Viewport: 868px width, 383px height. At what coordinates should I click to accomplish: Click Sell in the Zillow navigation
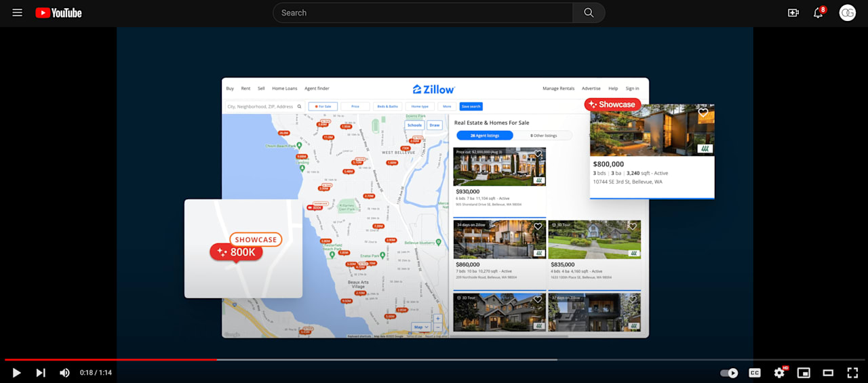click(x=261, y=88)
